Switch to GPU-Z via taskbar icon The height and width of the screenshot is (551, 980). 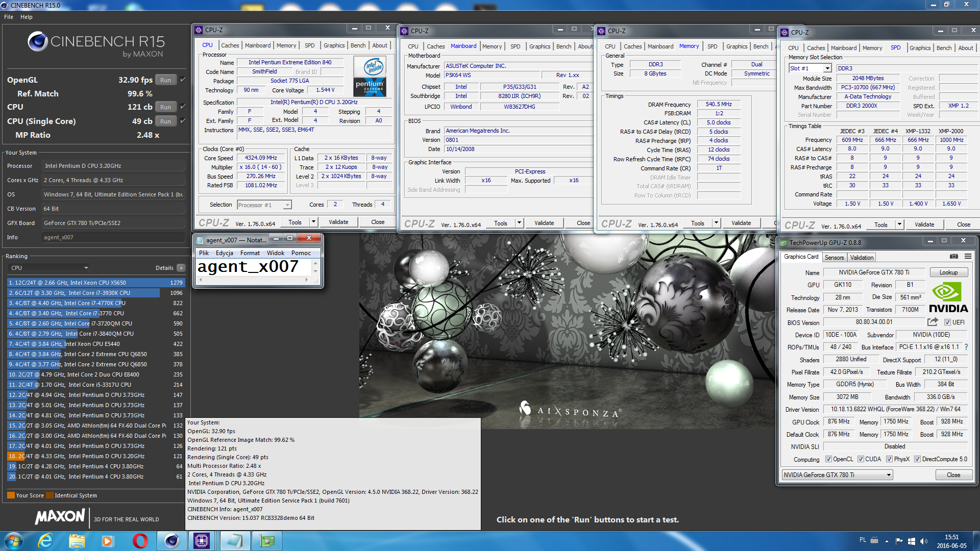point(267,541)
